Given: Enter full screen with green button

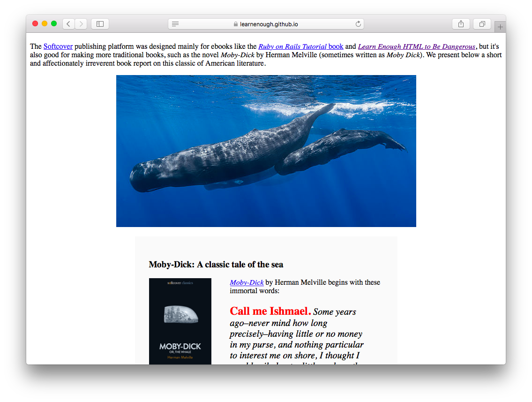Looking at the screenshot, I should (x=54, y=23).
